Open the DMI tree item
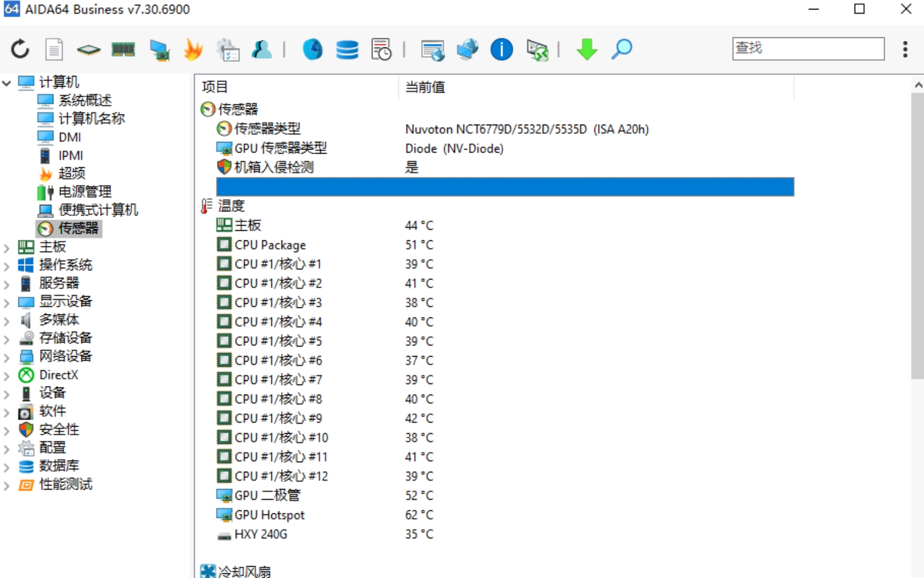This screenshot has height=578, width=924. point(69,137)
